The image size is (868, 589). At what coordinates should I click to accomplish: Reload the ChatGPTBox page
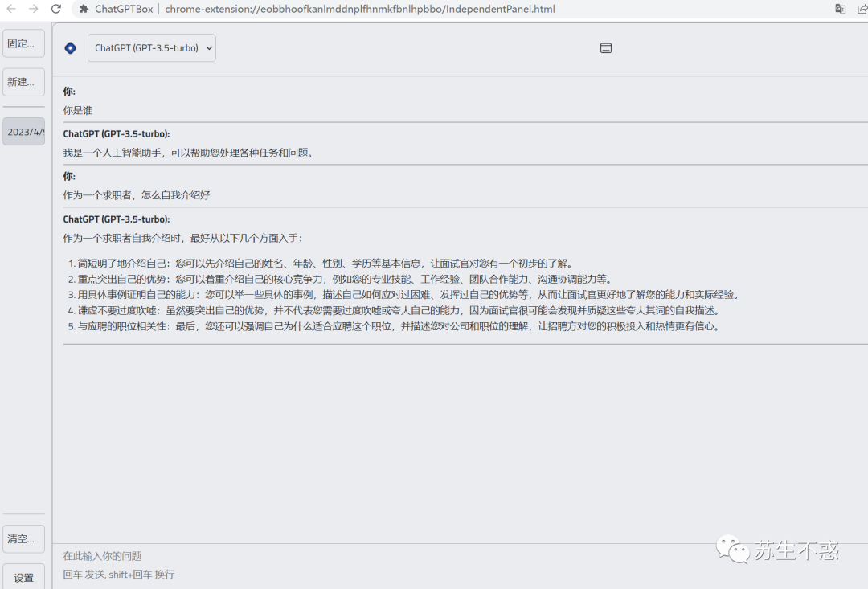click(x=56, y=9)
